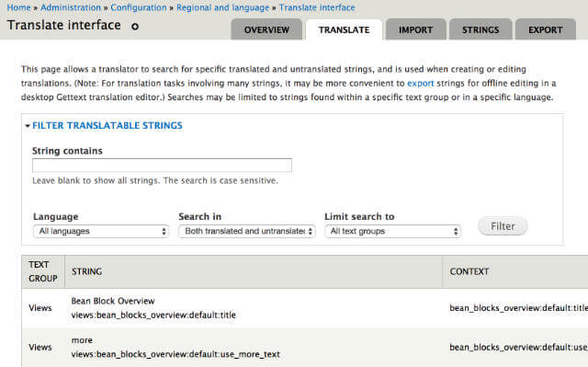This screenshot has width=588, height=367.
Task: Select the Bean Block Overview string row
Action: (x=304, y=308)
